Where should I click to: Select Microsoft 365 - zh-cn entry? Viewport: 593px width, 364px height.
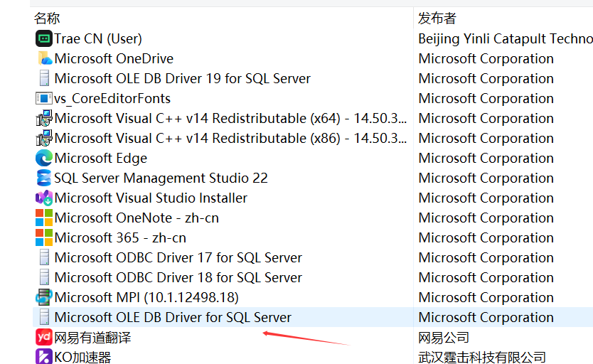point(120,238)
